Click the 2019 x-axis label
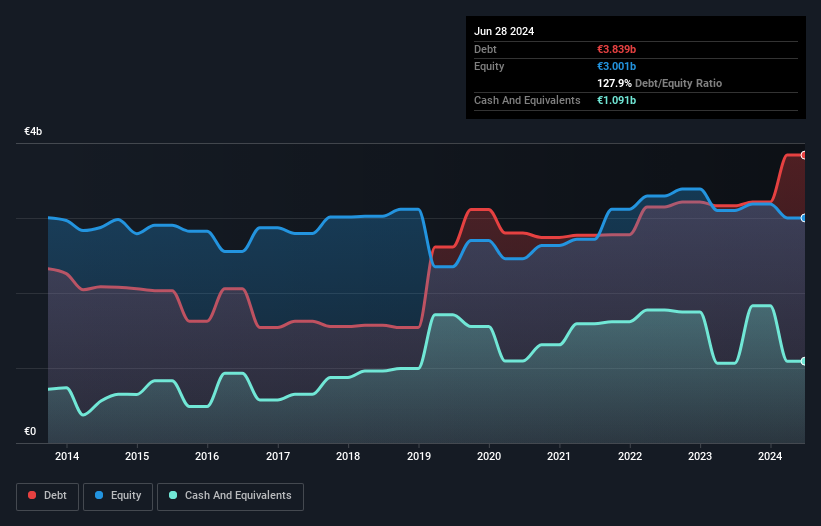 419,456
